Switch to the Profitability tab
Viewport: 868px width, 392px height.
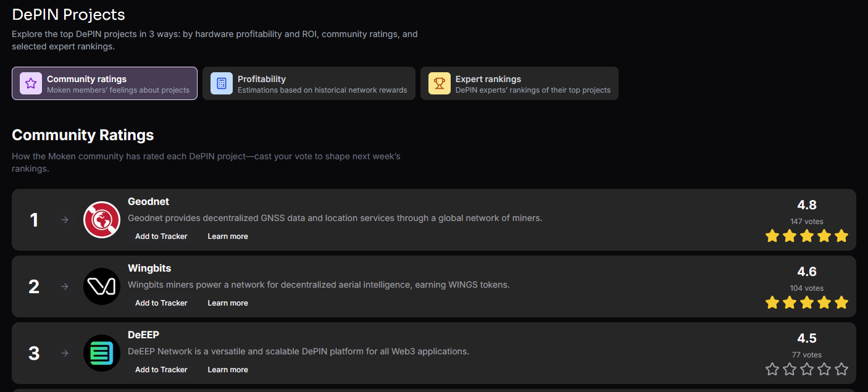tap(309, 83)
